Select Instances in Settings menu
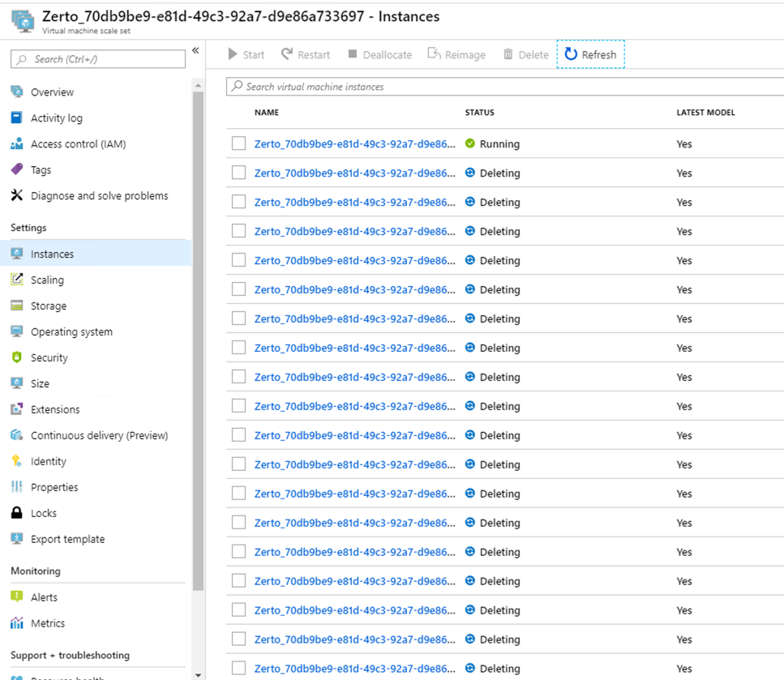The width and height of the screenshot is (784, 680). [x=96, y=254]
